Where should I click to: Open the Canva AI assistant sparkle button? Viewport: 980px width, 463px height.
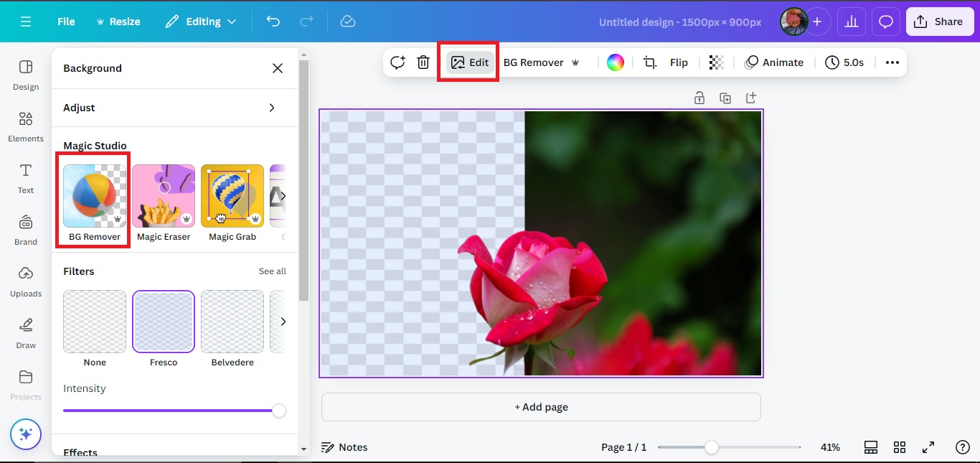(26, 434)
